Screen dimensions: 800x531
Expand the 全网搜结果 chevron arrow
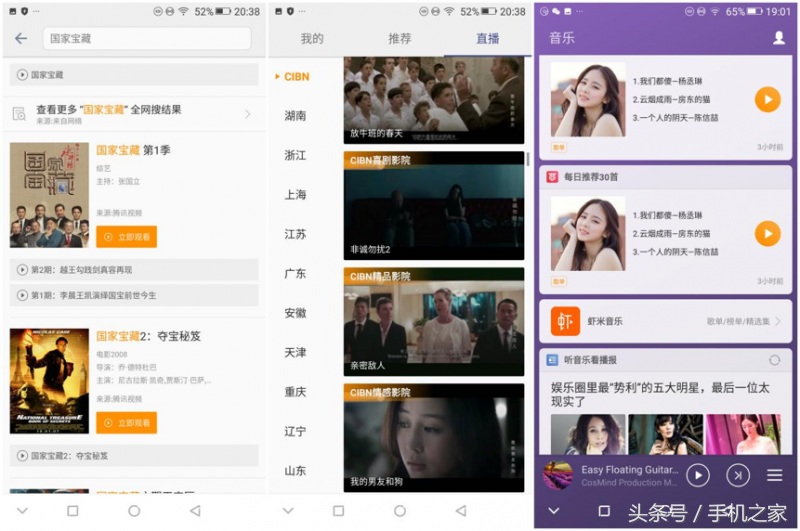pos(248,114)
